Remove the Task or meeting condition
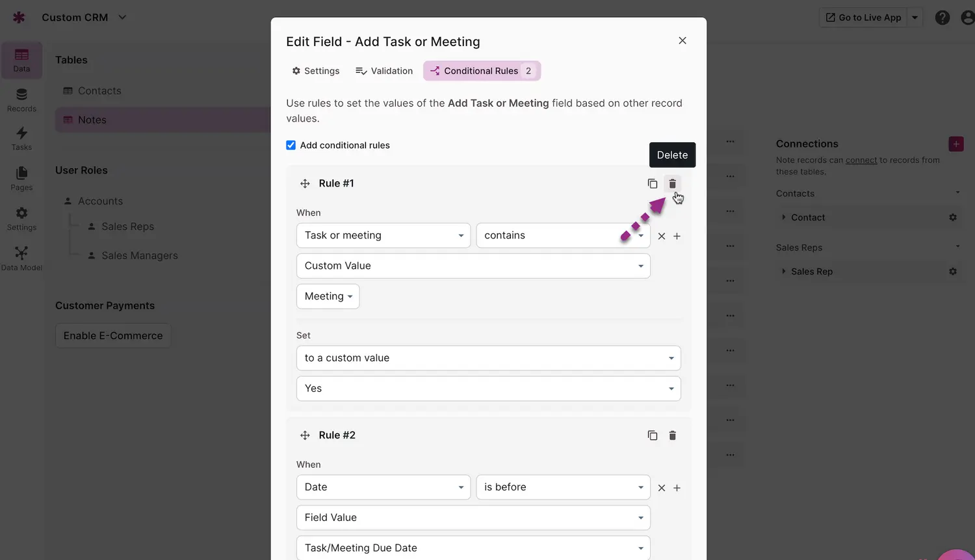The image size is (975, 560). click(662, 236)
